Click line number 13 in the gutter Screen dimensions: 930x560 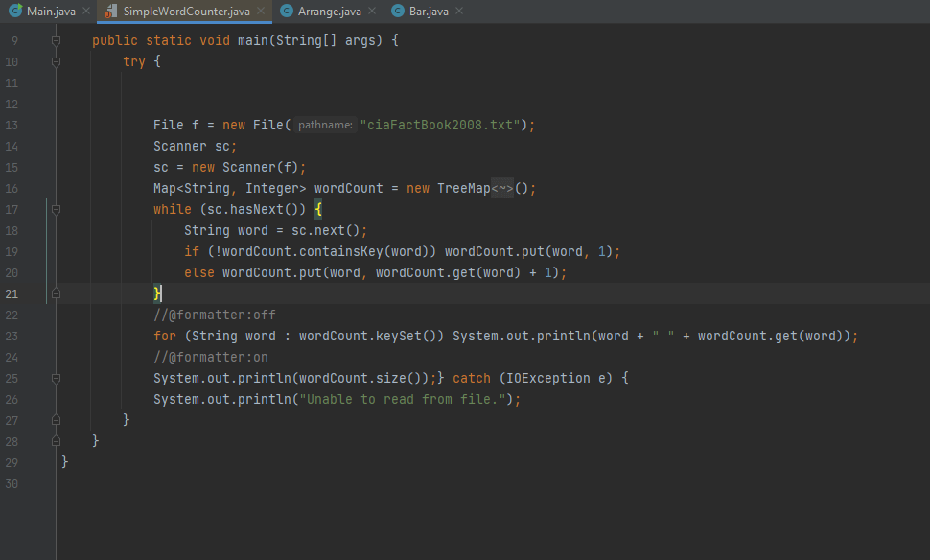12,125
